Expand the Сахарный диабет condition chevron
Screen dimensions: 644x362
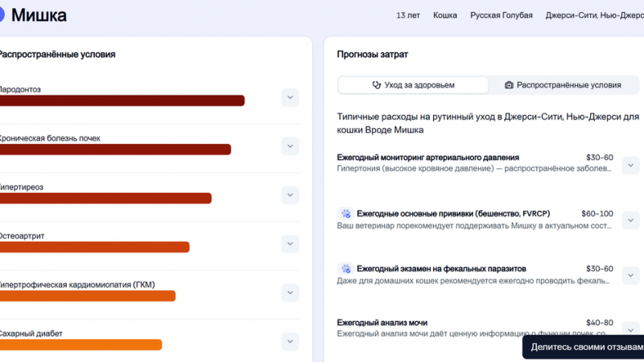point(290,342)
